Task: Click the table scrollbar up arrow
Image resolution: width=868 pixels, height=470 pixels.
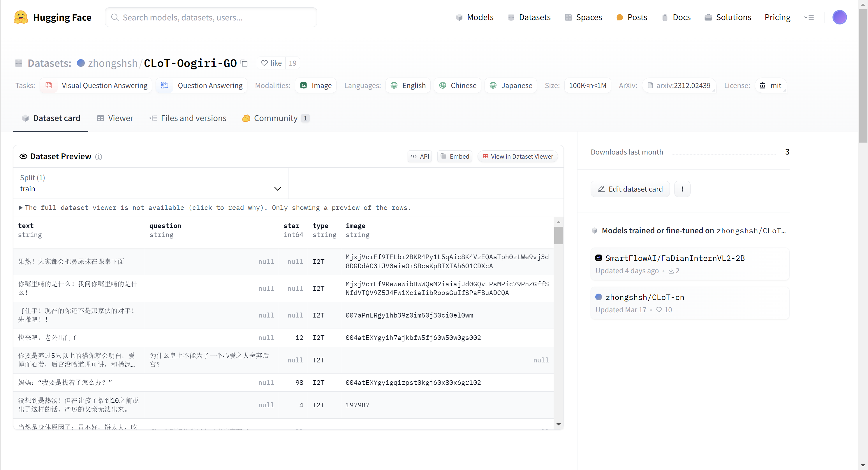Action: point(558,222)
